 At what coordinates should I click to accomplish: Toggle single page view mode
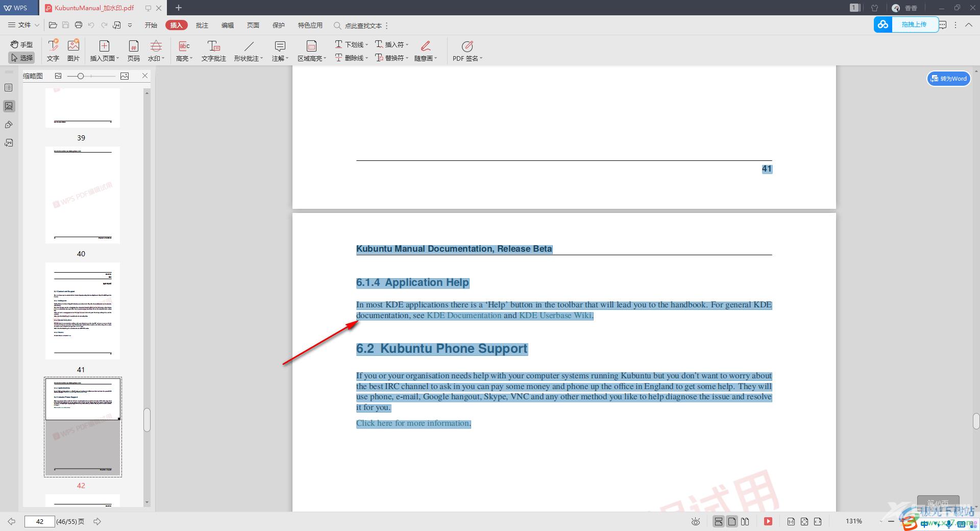click(x=732, y=521)
